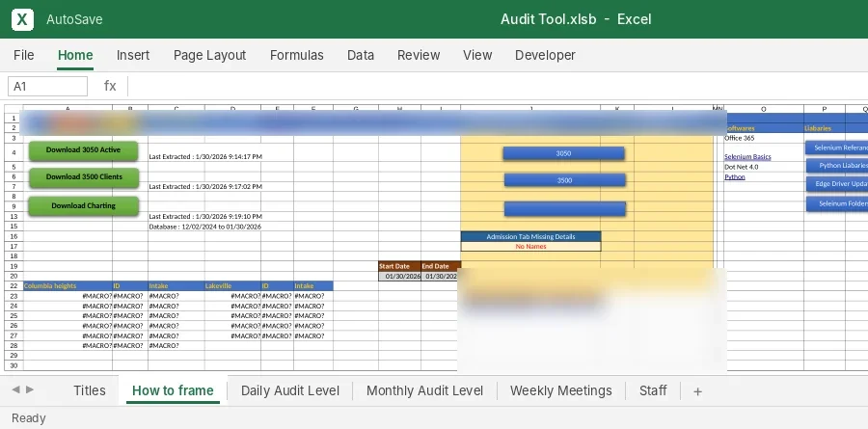Image resolution: width=868 pixels, height=429 pixels.
Task: Select the Liabaries header cell
Action: (x=825, y=128)
